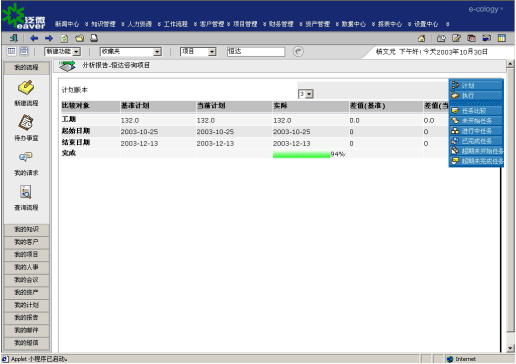
Task: Open the 项目管理 top menu
Action: point(245,24)
